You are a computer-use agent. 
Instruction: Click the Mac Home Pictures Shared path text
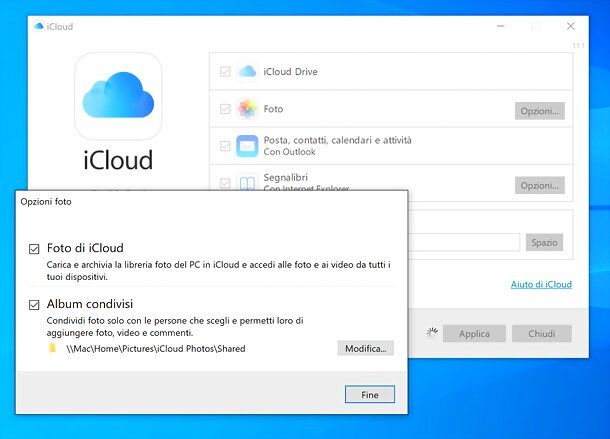point(156,348)
